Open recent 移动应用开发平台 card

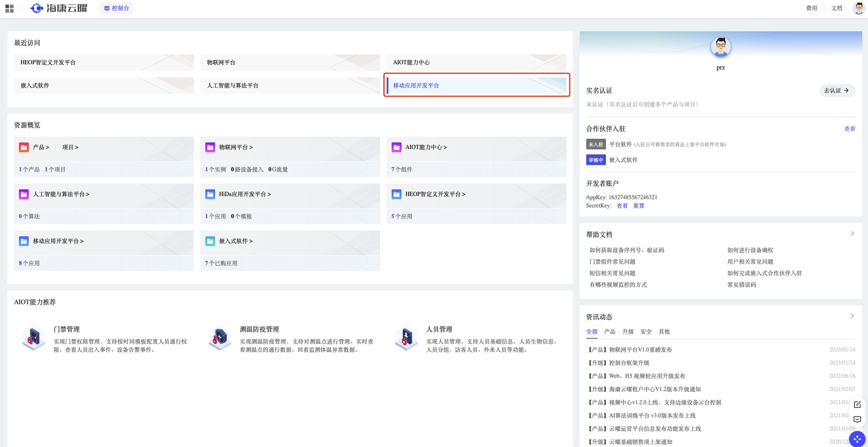[x=476, y=86]
